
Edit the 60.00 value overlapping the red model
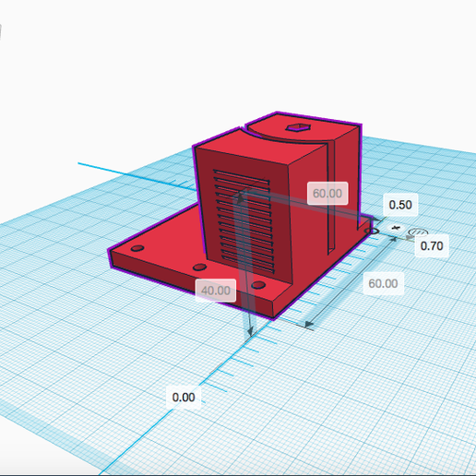[327, 194]
